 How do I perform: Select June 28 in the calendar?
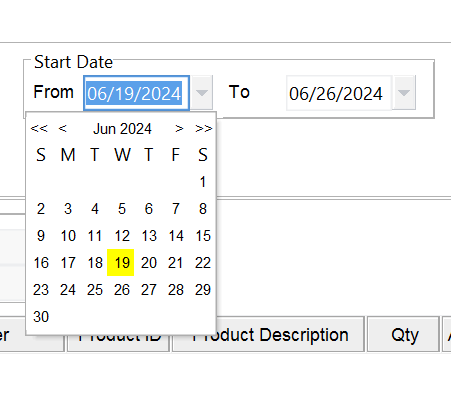coord(176,290)
